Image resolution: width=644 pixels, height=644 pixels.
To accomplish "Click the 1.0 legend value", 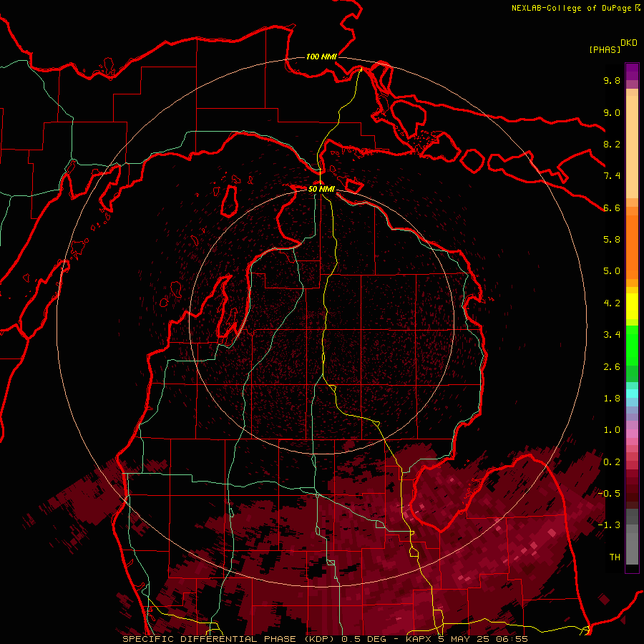I will tap(612, 430).
